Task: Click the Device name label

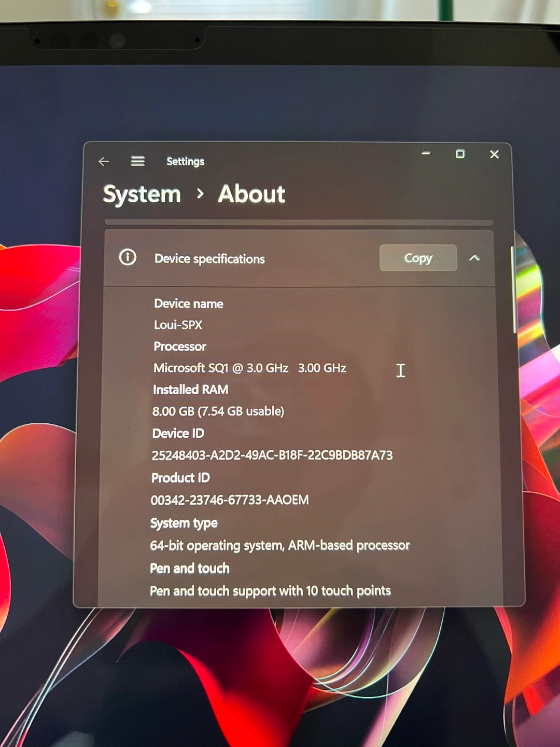Action: pos(189,303)
